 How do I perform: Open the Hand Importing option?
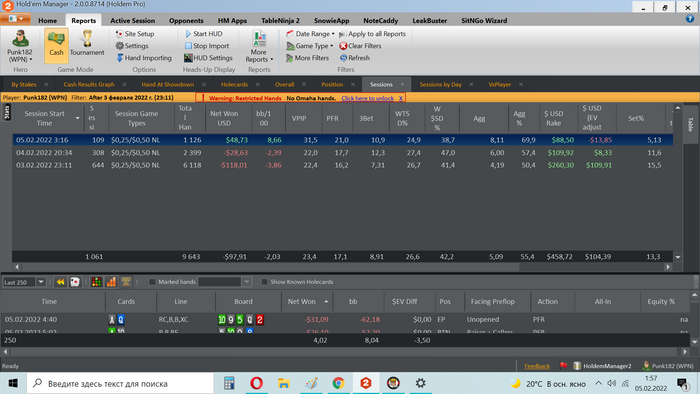tap(144, 58)
